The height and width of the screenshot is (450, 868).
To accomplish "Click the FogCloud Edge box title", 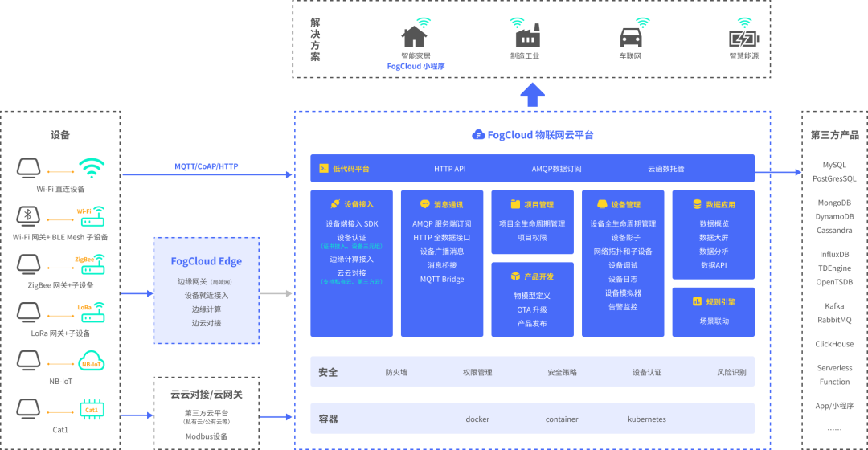I will tap(206, 261).
